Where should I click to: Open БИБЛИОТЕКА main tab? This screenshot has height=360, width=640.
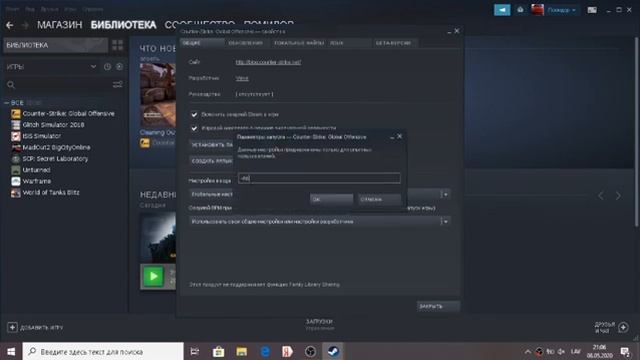click(x=123, y=25)
